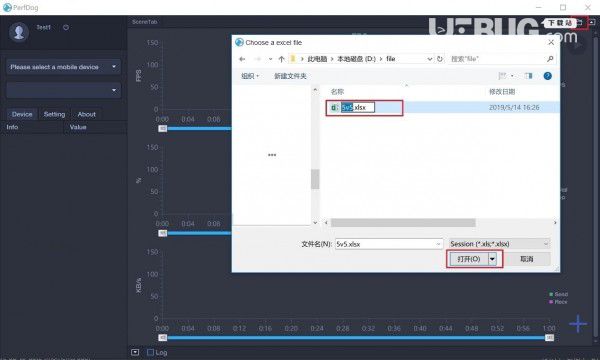Toggle the preview pane icon

[x=529, y=76]
